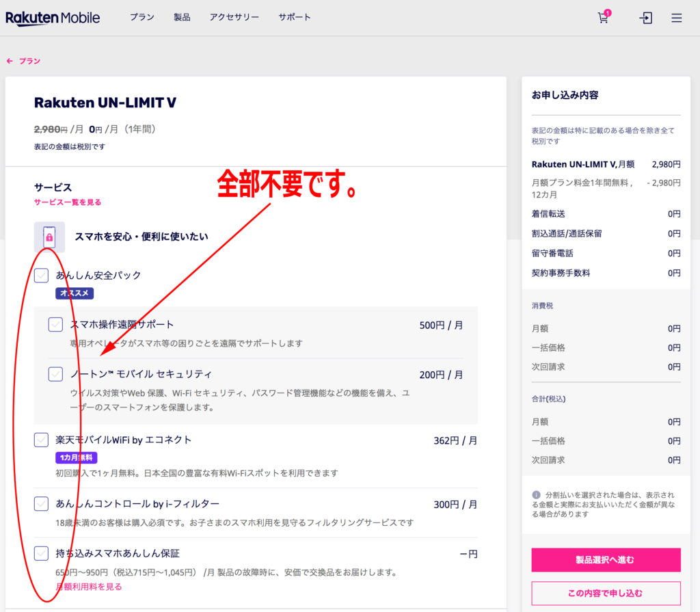Open the 製品 menu item

click(182, 18)
